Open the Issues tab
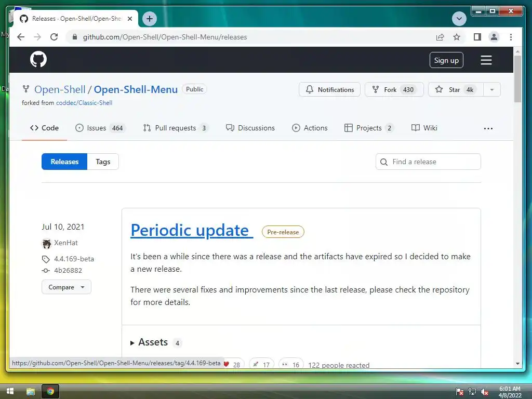This screenshot has height=399, width=532. tap(100, 128)
